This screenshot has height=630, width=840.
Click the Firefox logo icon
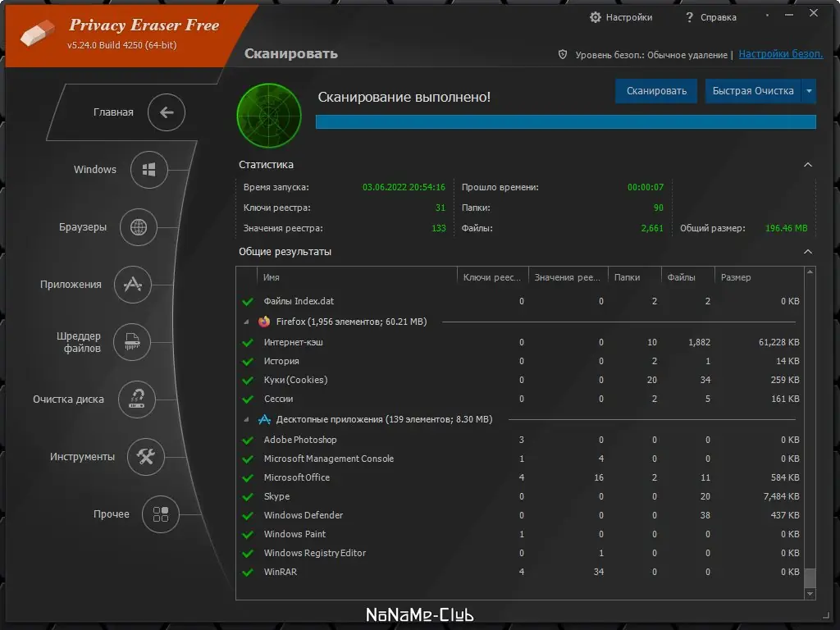[x=264, y=322]
